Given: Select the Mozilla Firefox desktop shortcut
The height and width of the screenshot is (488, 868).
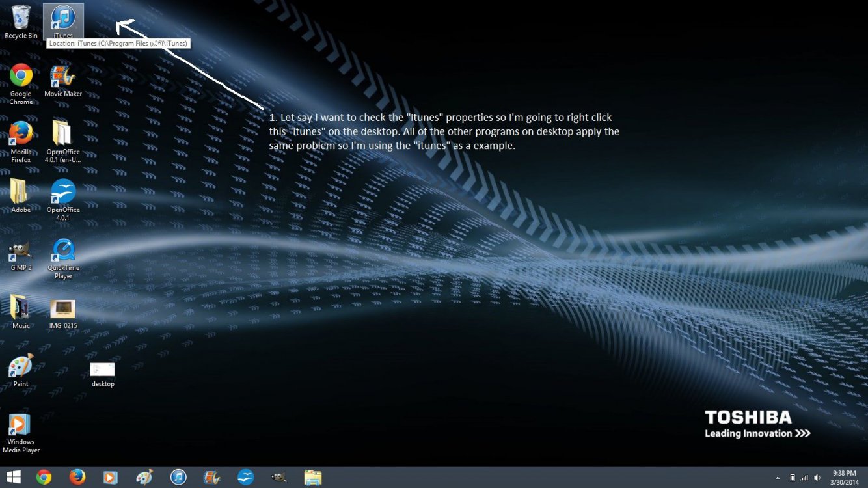Looking at the screenshot, I should tap(21, 142).
